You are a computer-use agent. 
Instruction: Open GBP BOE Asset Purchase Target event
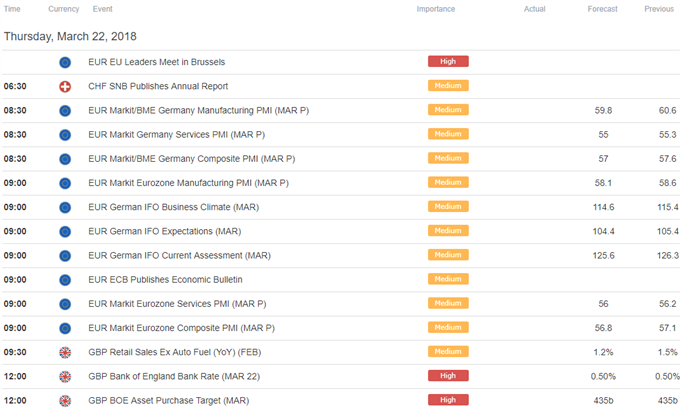[x=169, y=401]
